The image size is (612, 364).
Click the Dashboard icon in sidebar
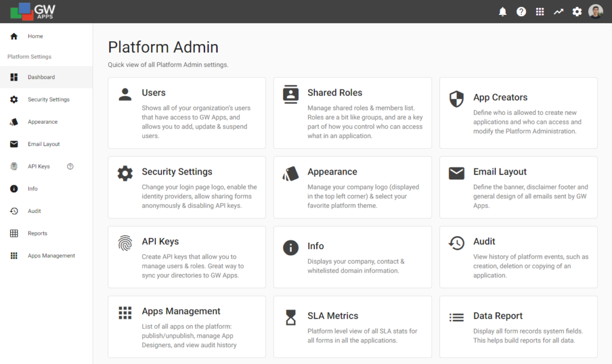pos(14,77)
